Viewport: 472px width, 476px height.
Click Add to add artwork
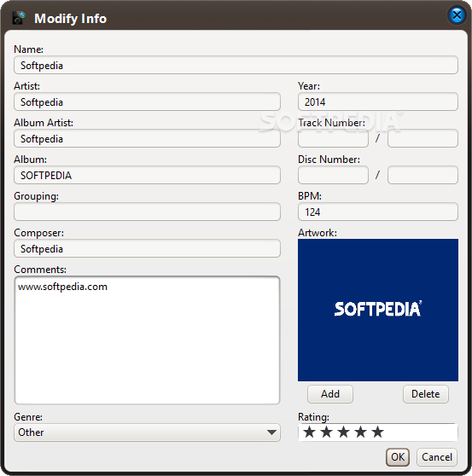pyautogui.click(x=330, y=394)
